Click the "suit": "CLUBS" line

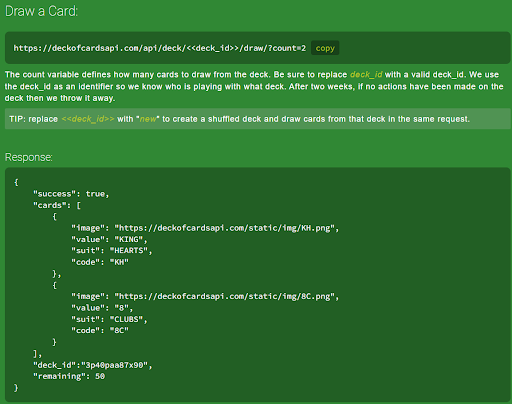(109, 319)
